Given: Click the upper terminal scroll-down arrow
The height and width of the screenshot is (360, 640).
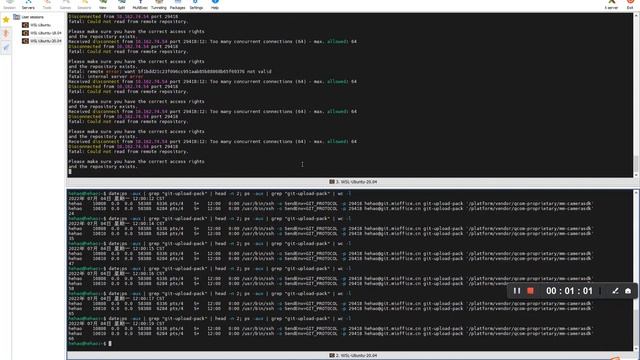Looking at the screenshot, I should 636,175.
